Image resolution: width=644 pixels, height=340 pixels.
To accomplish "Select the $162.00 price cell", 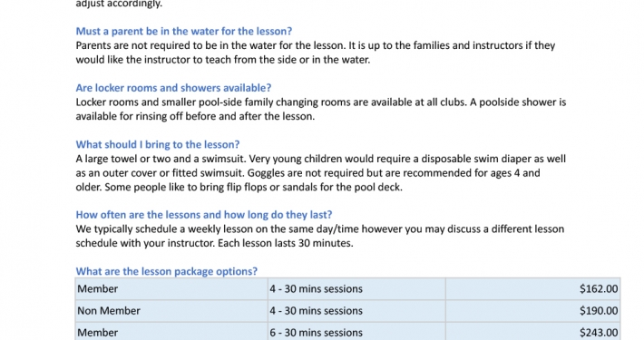I will coord(532,289).
